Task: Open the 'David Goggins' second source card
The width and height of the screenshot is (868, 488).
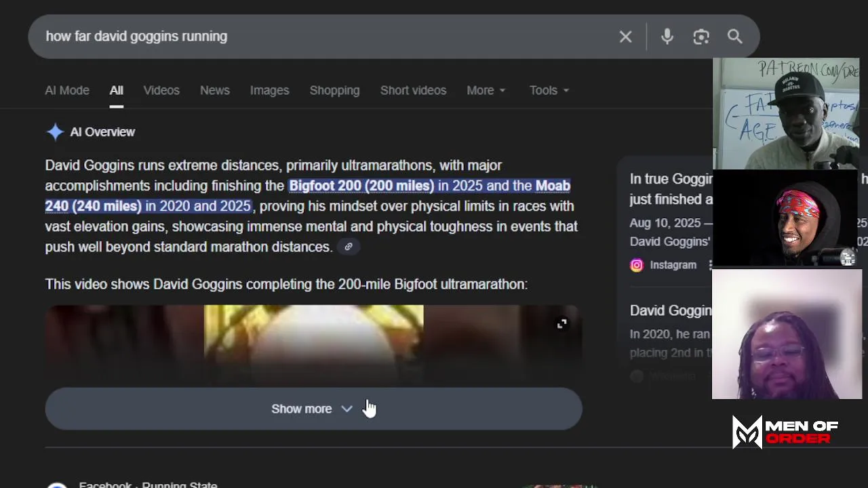Action: (671, 339)
